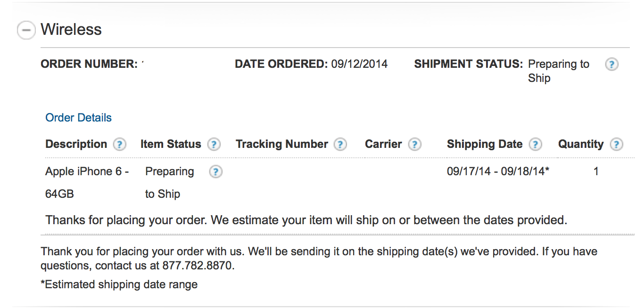Open help for Shipment Status
This screenshot has width=644, height=308.
click(611, 65)
